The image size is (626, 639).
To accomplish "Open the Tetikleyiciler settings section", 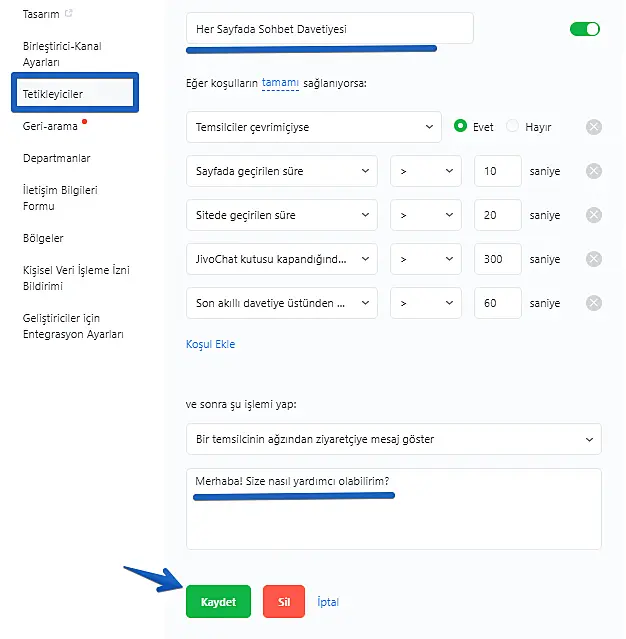I will point(75,94).
